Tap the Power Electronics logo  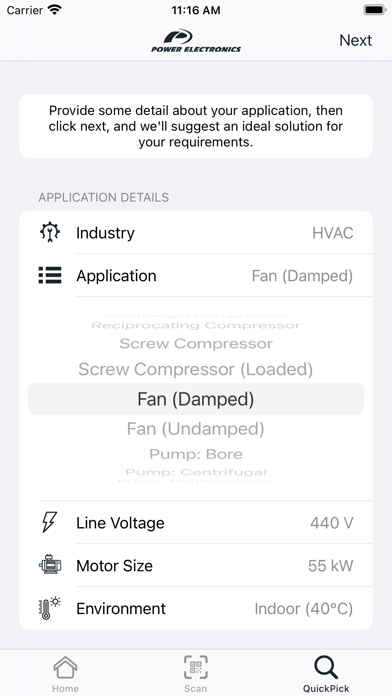pyautogui.click(x=196, y=41)
